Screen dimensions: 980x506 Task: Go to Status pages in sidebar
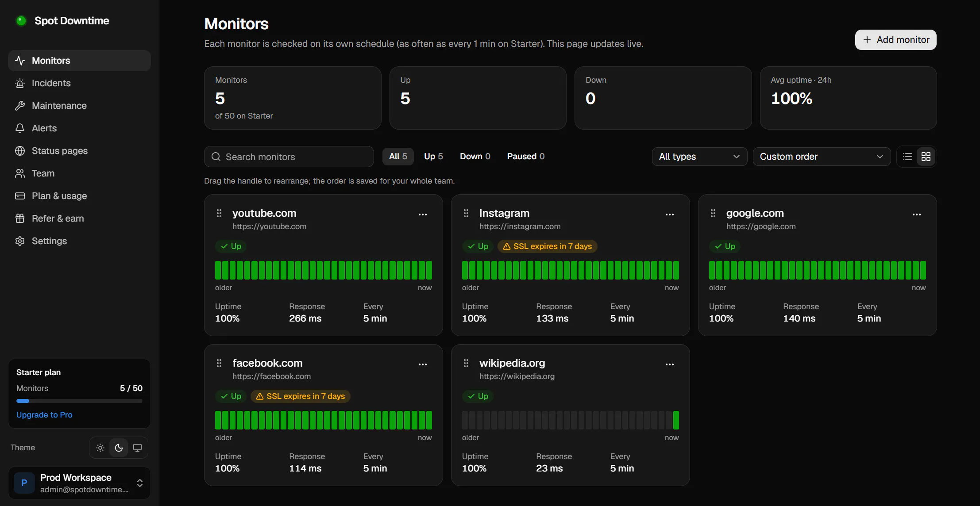click(x=79, y=151)
